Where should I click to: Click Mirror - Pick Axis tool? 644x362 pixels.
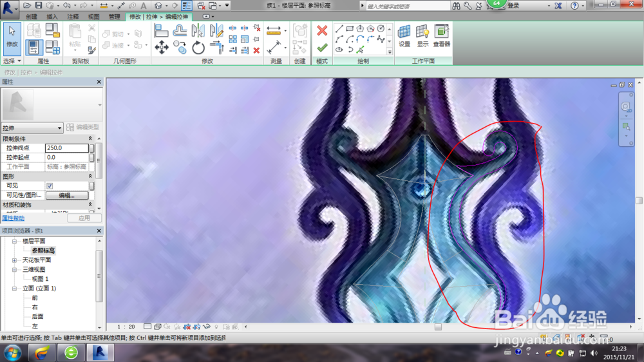[198, 31]
